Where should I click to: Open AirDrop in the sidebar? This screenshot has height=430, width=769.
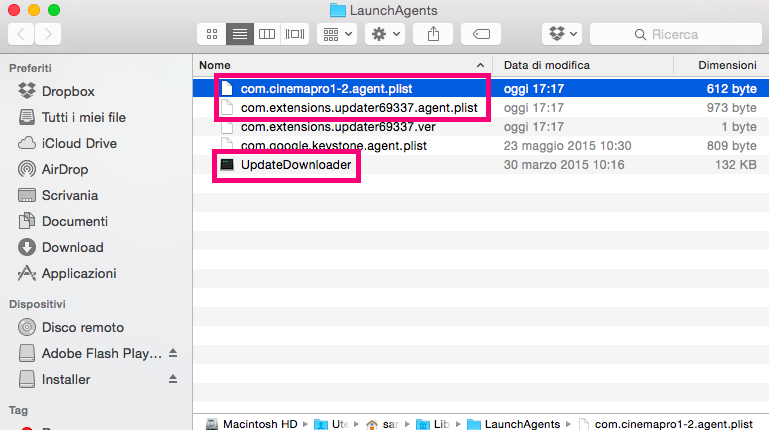tap(53, 169)
